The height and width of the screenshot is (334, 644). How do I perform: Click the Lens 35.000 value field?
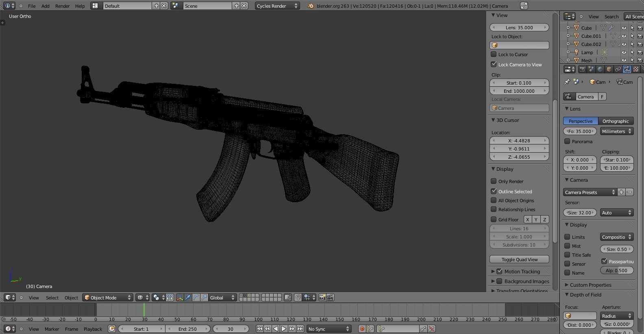click(x=520, y=27)
